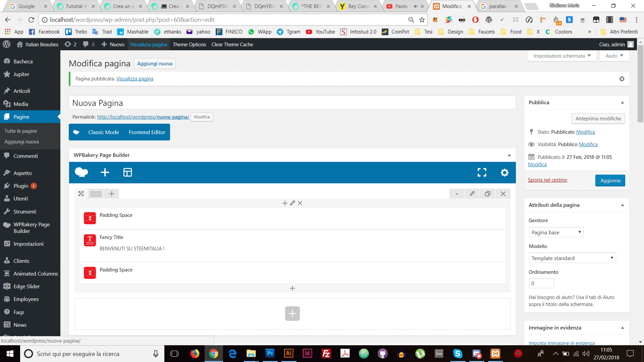Image resolution: width=644 pixels, height=362 pixels.
Task: Click the Ordinamento number field
Action: point(541,283)
